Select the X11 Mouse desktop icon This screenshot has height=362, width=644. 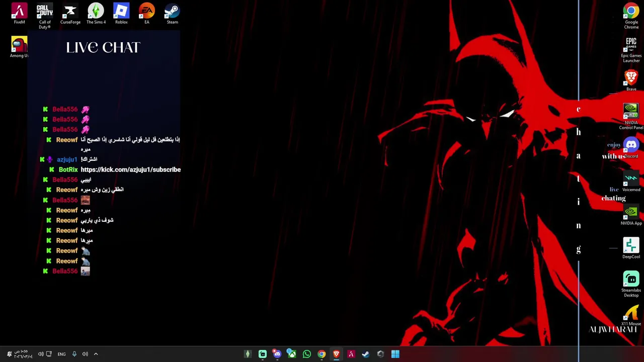pyautogui.click(x=631, y=316)
